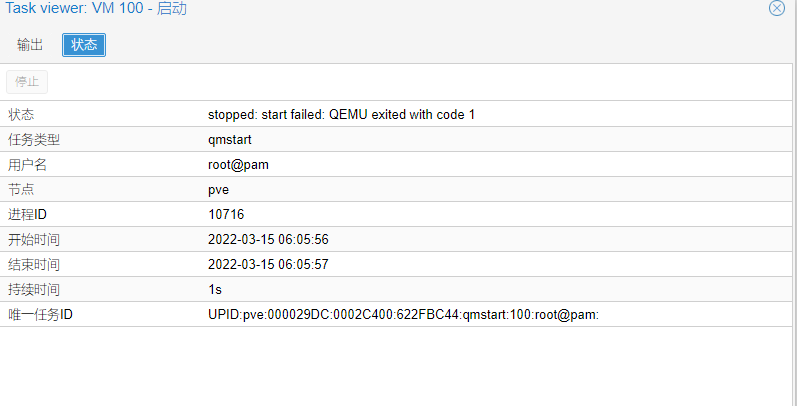797x406 pixels.
Task: Select the 状态 tab
Action: 84,45
